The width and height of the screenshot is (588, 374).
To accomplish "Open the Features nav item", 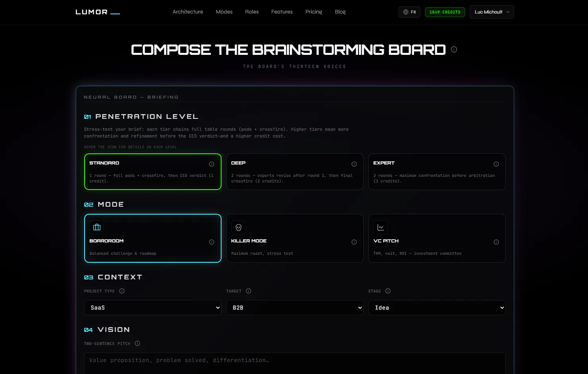I will pos(282,12).
